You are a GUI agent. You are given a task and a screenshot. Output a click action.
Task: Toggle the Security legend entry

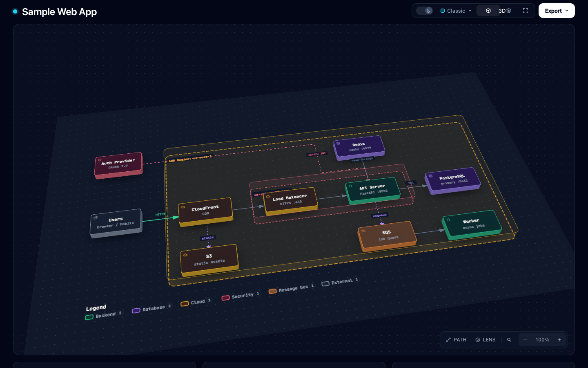click(241, 296)
